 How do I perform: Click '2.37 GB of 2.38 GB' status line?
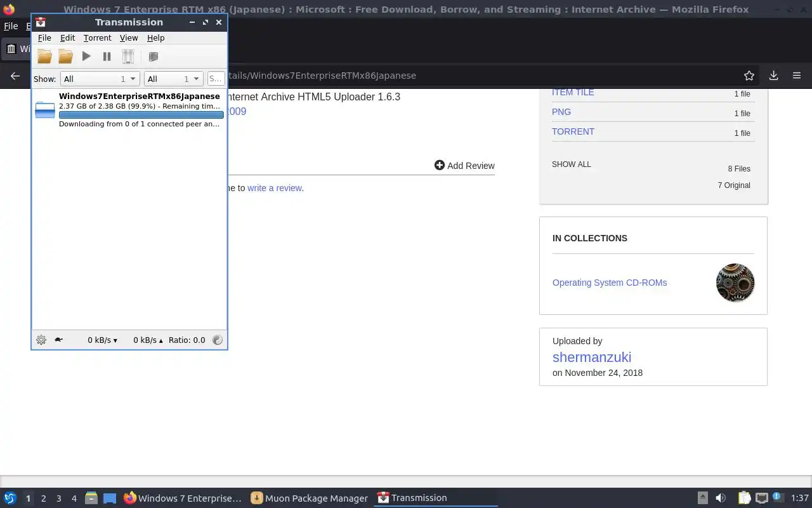tap(140, 106)
